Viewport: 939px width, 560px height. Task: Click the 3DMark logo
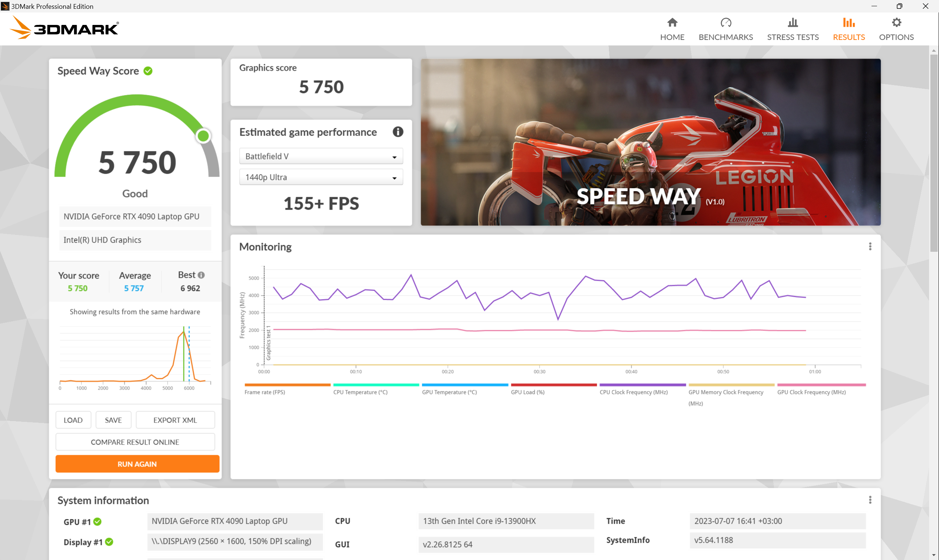pos(64,27)
